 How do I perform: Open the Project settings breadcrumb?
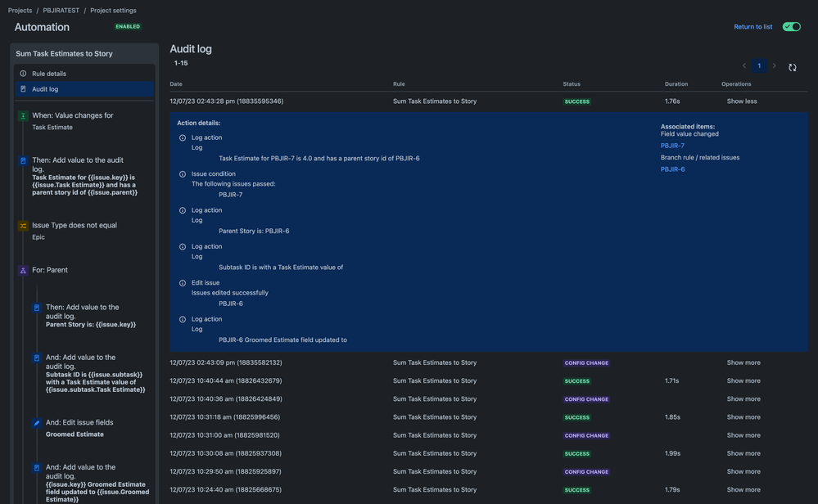tap(113, 11)
